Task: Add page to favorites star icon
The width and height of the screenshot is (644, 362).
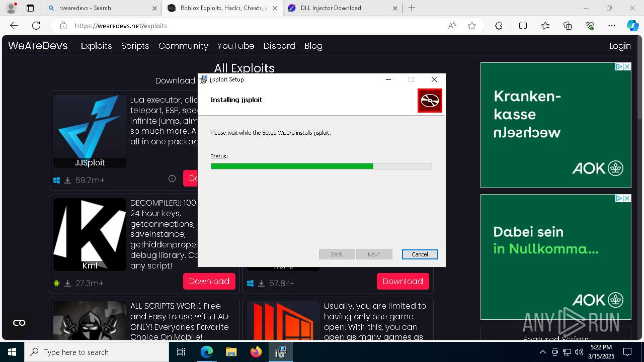Action: (472, 26)
